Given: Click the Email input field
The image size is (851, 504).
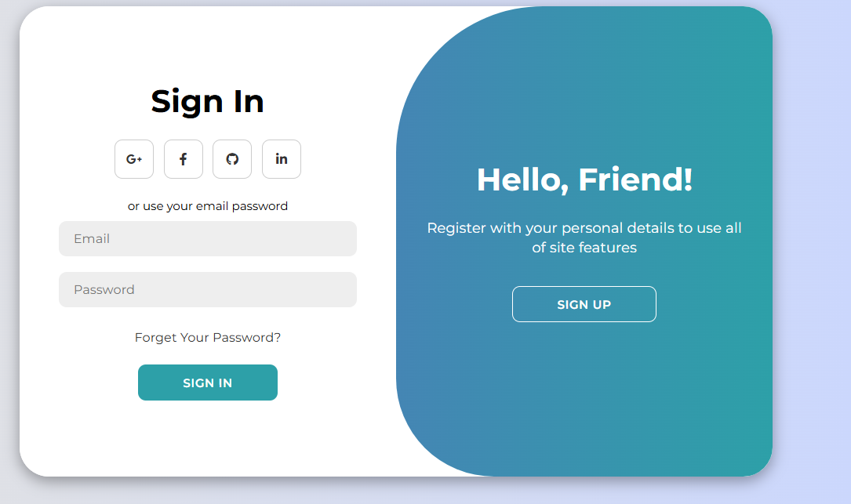Looking at the screenshot, I should (x=207, y=238).
